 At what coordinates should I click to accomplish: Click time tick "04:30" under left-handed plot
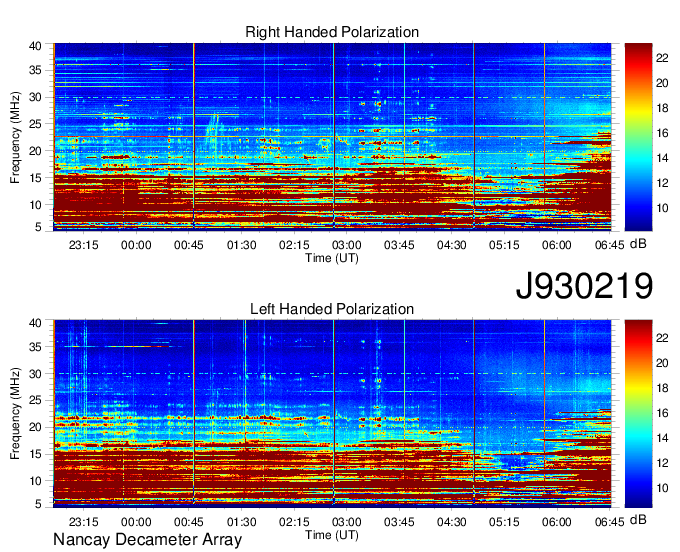click(451, 522)
